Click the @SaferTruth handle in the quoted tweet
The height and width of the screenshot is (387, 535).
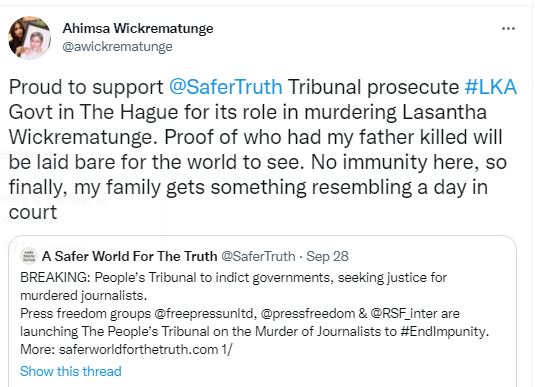[258, 256]
